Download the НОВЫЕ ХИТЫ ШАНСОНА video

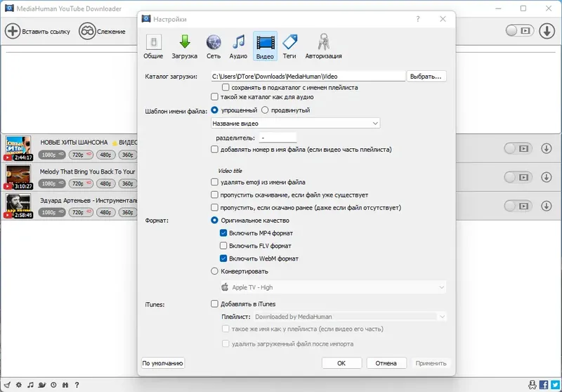coord(547,148)
